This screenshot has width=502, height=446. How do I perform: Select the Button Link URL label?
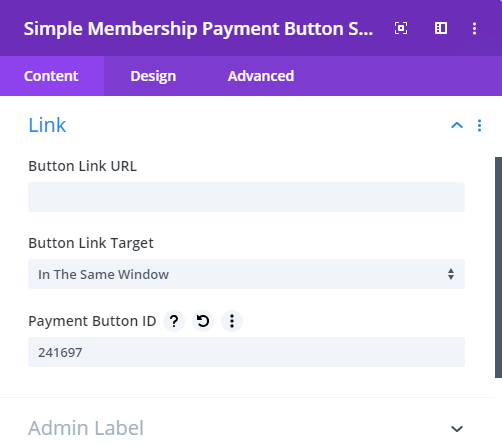(x=82, y=166)
